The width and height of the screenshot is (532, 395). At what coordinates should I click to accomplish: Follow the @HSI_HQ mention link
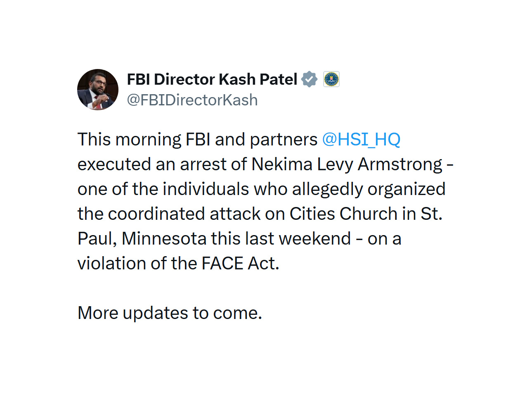click(x=361, y=139)
